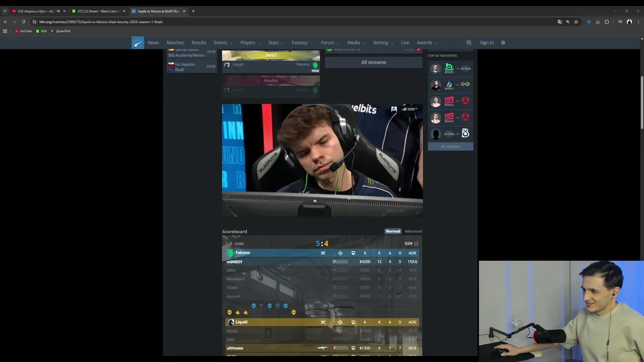Click the shopping cart icon in Falcons header
Screen dimensions: 644x362
pos(323,253)
